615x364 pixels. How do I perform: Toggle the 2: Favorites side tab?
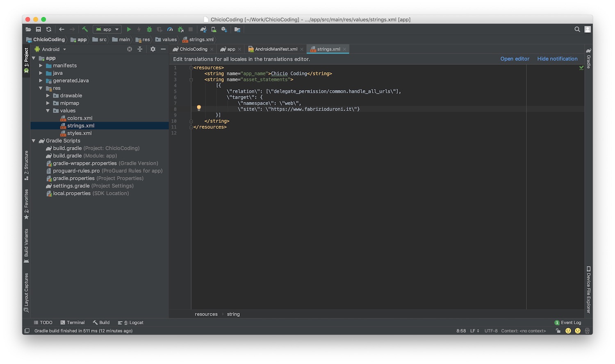pos(26,204)
